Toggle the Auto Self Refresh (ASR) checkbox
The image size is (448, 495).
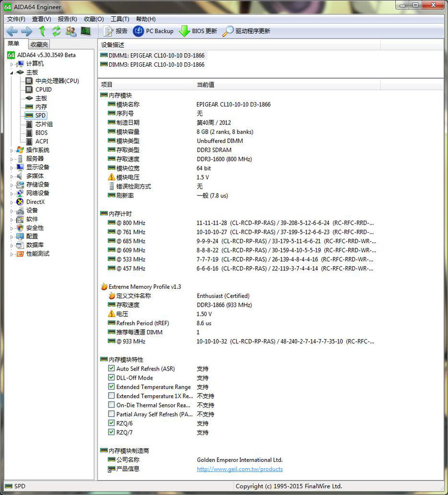point(111,369)
